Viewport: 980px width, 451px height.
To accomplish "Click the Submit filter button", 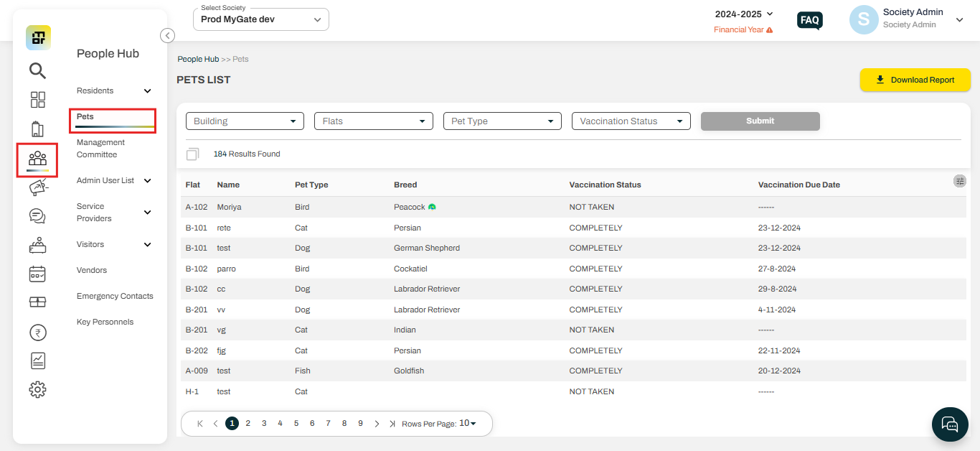I will (760, 121).
